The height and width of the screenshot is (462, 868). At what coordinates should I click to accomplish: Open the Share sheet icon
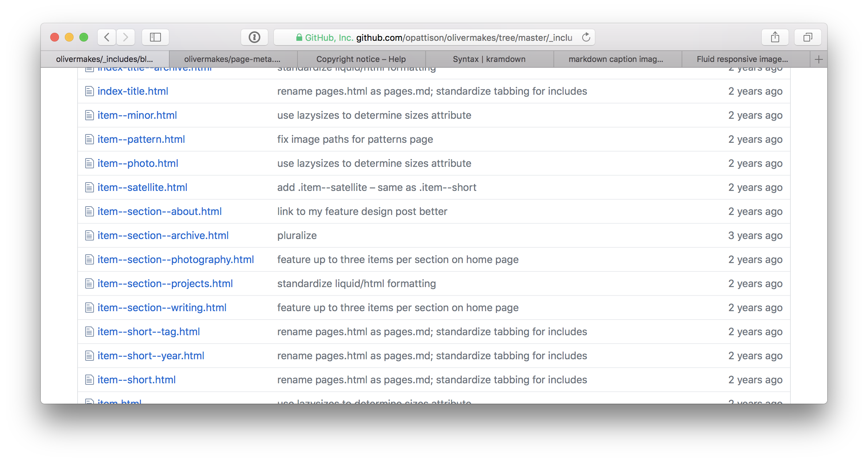coord(775,37)
